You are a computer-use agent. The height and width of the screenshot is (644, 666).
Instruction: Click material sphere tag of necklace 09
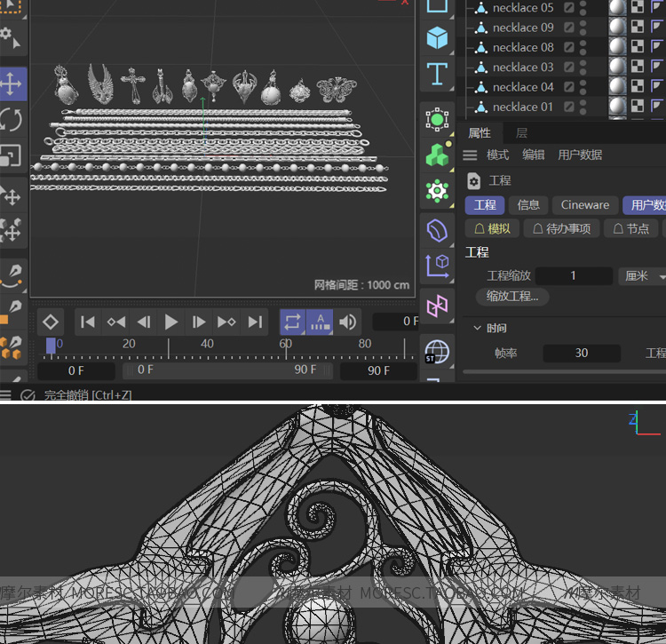tap(617, 27)
